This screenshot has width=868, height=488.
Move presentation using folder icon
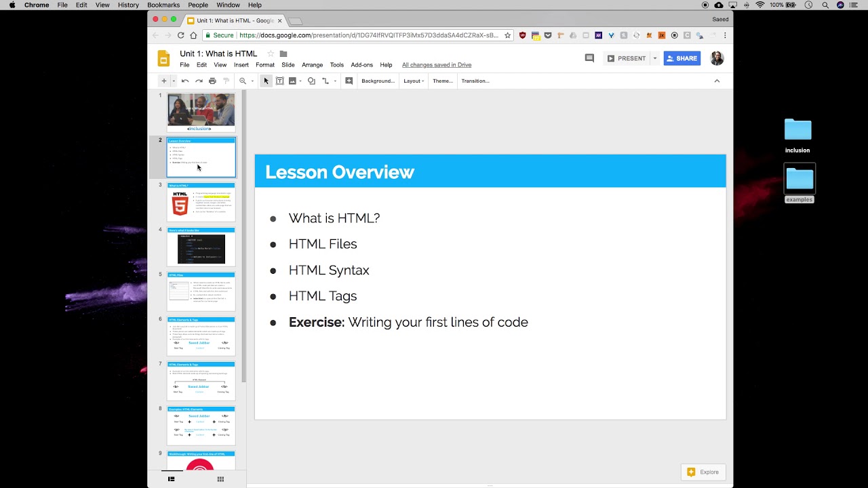pyautogui.click(x=283, y=54)
